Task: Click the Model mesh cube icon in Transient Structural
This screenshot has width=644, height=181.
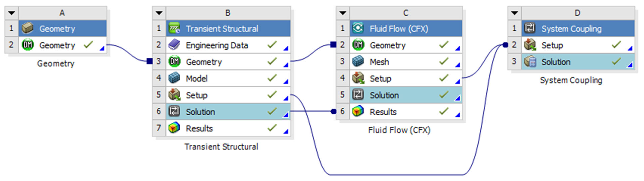Action: [174, 78]
